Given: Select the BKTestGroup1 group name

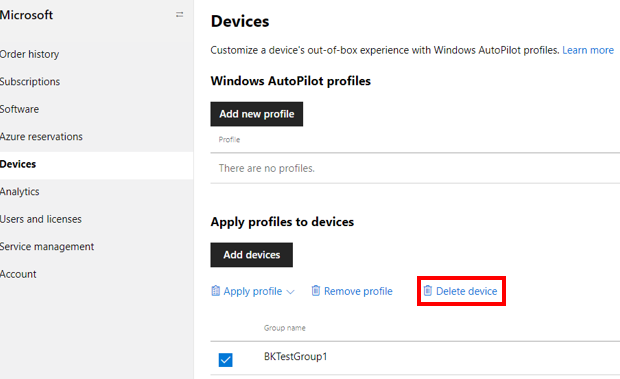Looking at the screenshot, I should [x=295, y=356].
